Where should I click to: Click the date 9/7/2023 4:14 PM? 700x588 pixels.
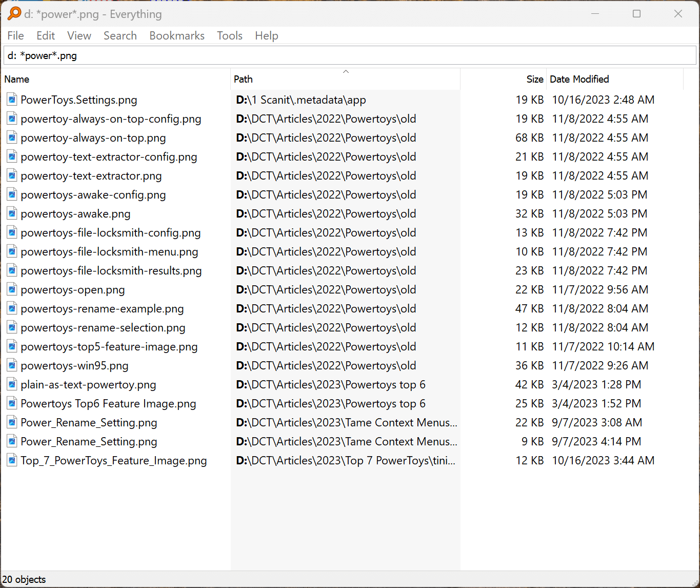[x=596, y=441]
